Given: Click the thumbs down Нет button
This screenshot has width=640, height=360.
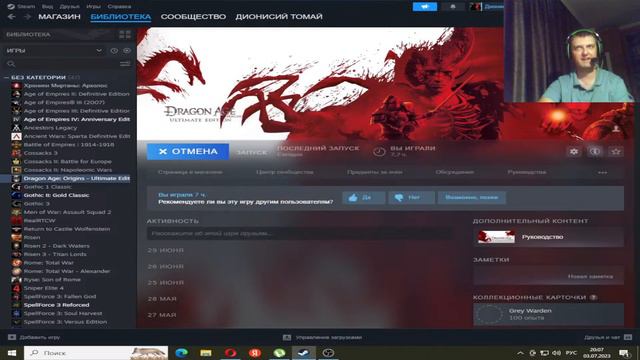Looking at the screenshot, I should [x=411, y=198].
